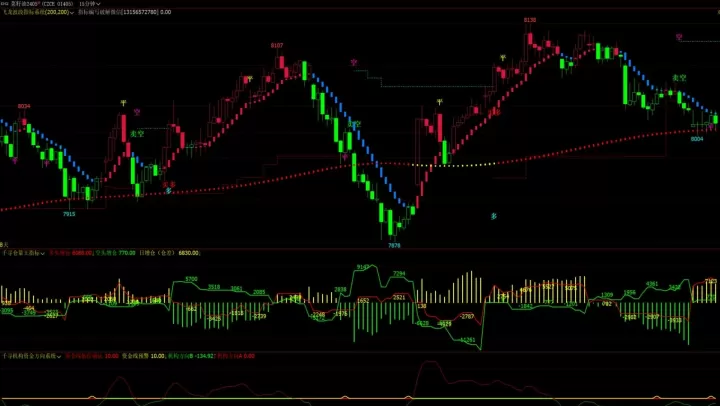Click the 8107 peak price label
Image resolution: width=720 pixels, height=406 pixels.
(277, 45)
